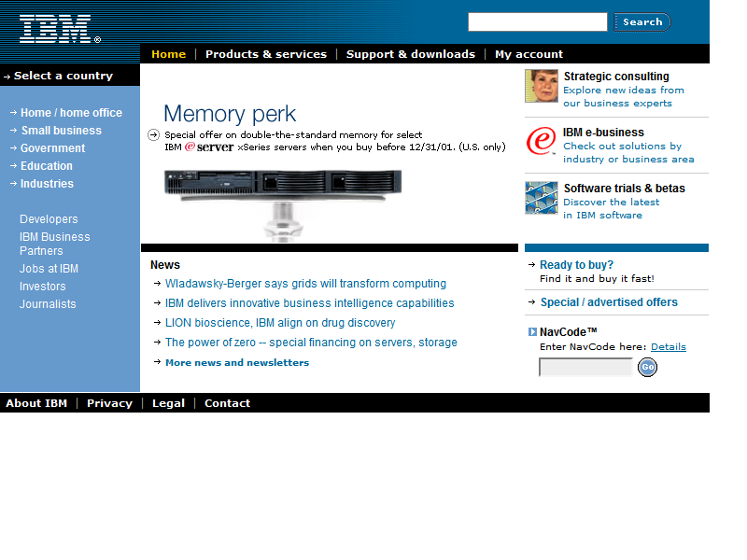Open the Jobs at IBM link
The width and height of the screenshot is (747, 560).
tap(49, 269)
